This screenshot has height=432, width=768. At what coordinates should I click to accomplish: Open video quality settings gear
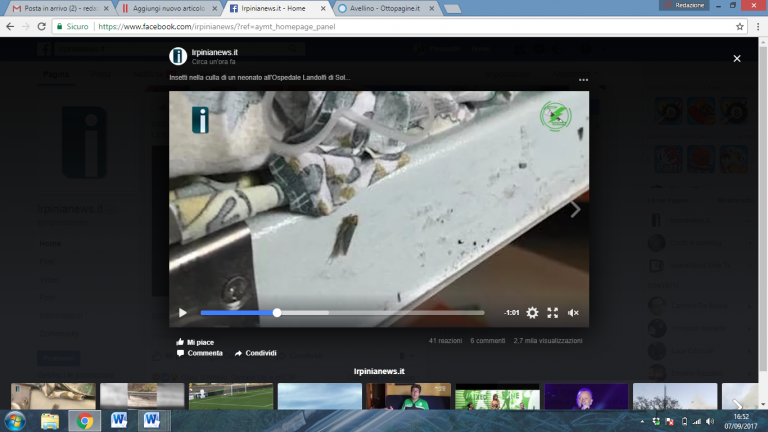[532, 312]
